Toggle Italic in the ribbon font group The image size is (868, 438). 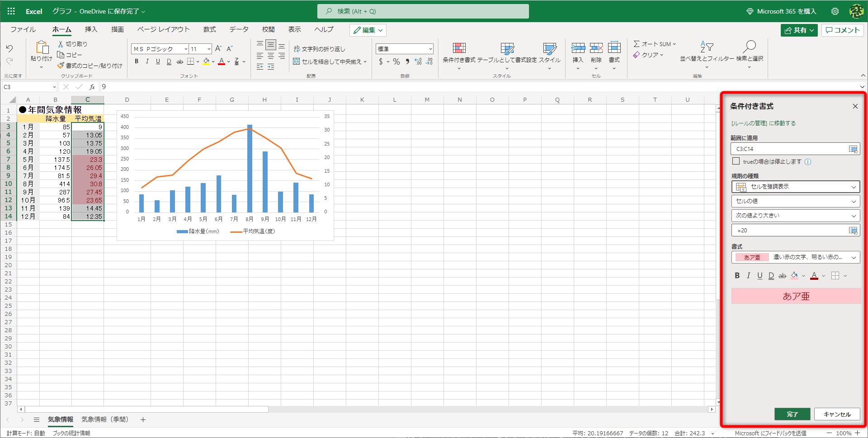pos(147,61)
